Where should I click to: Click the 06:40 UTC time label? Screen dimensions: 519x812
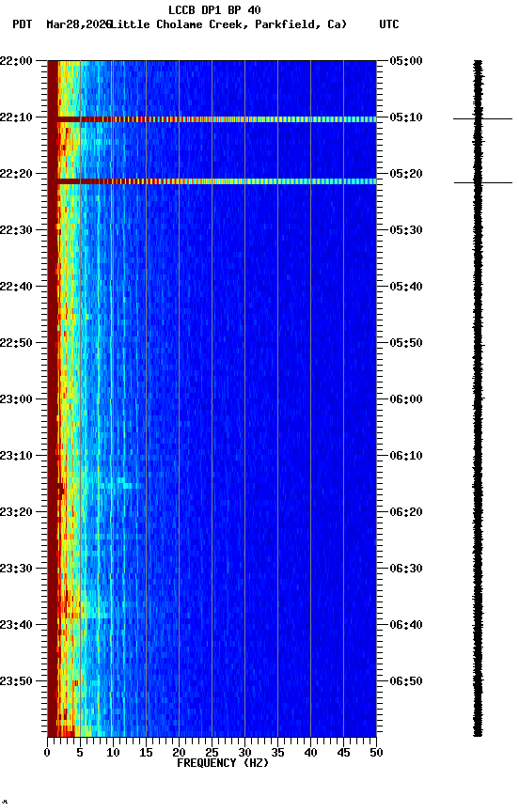[x=406, y=625]
